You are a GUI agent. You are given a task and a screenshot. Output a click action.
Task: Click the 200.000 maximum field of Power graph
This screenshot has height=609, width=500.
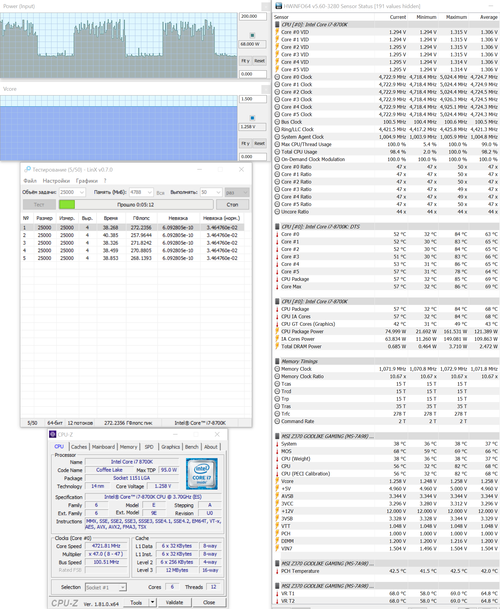(253, 16)
